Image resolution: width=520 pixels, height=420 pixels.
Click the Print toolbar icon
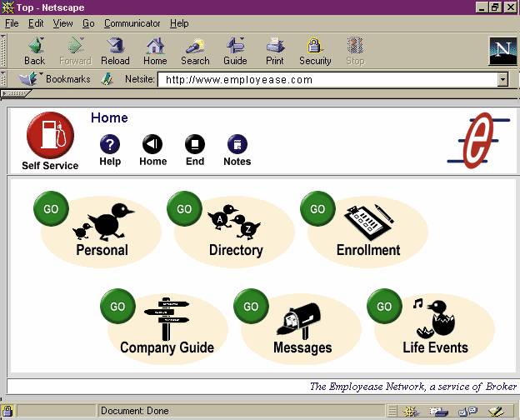click(275, 50)
